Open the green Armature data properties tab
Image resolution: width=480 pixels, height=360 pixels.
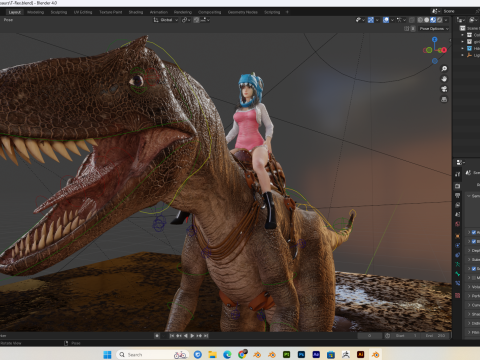(x=458, y=264)
